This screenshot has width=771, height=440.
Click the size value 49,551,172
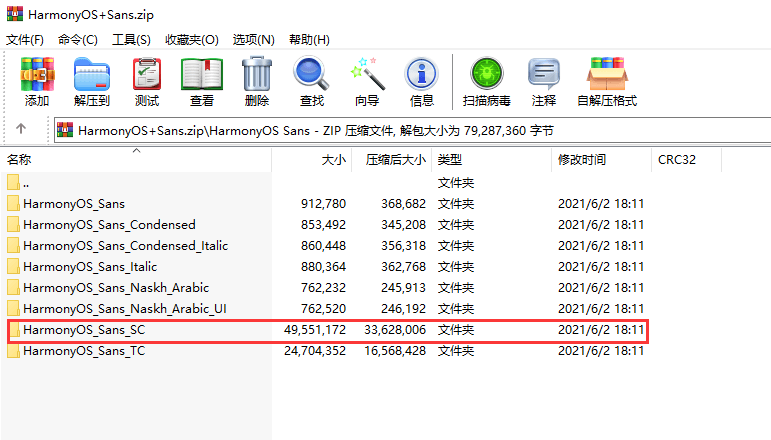click(315, 330)
